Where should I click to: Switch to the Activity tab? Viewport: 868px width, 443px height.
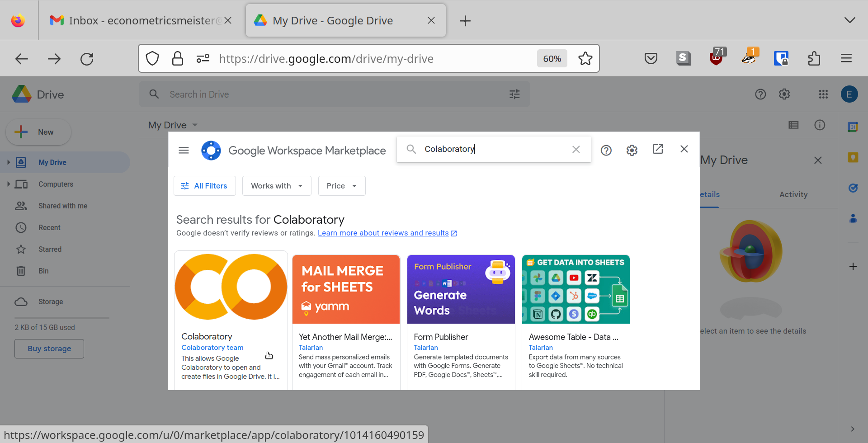point(793,194)
